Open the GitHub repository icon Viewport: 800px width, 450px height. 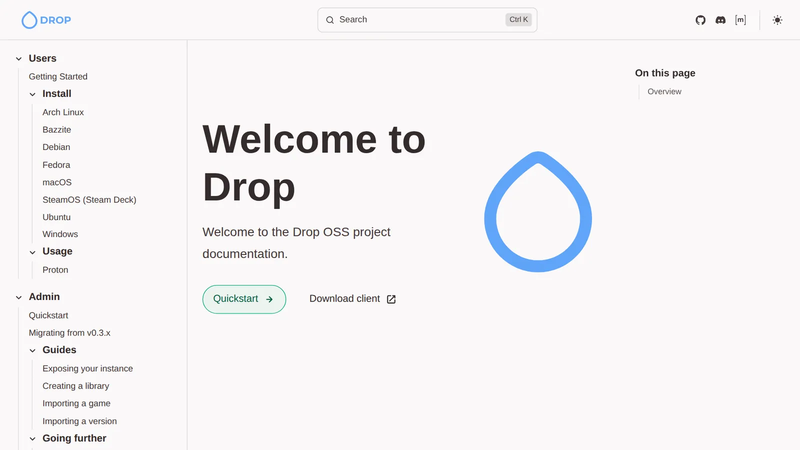(700, 20)
